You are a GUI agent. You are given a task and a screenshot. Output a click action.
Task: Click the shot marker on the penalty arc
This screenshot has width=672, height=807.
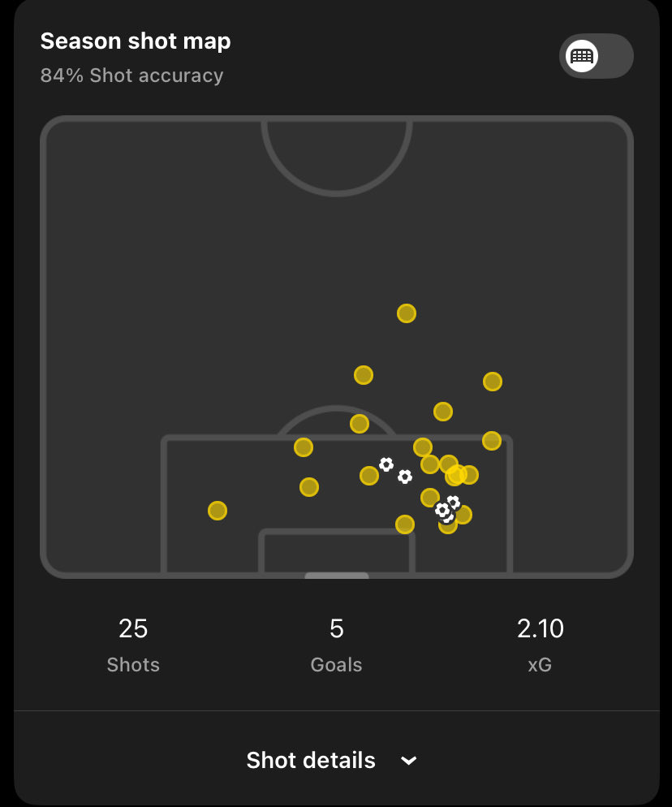[x=360, y=424]
